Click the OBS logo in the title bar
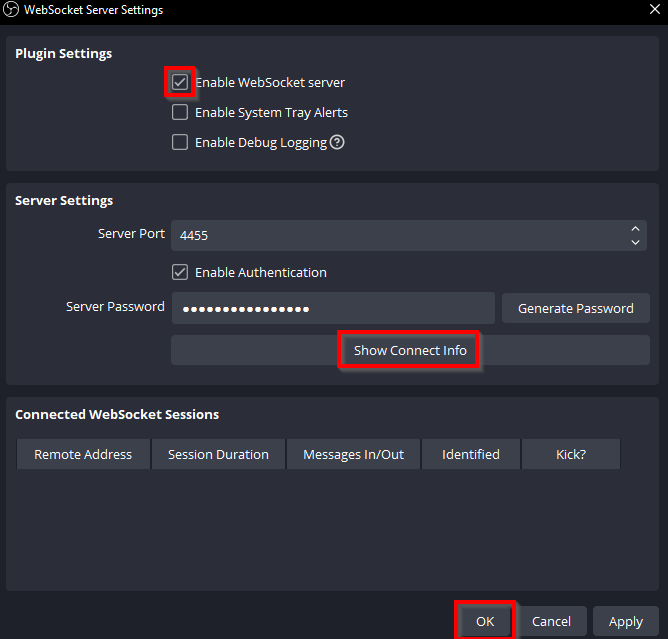The image size is (668, 639). point(11,10)
